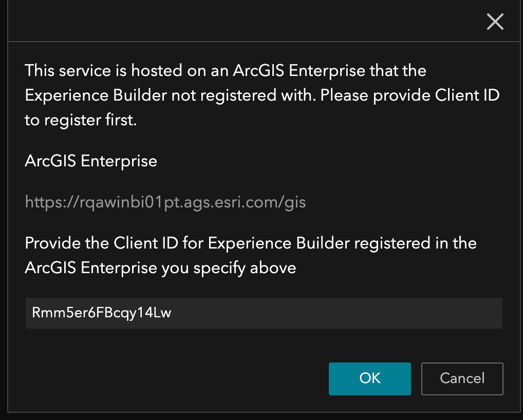Close the registration prompt via X
Viewport: 523px width, 420px height.
tap(495, 22)
